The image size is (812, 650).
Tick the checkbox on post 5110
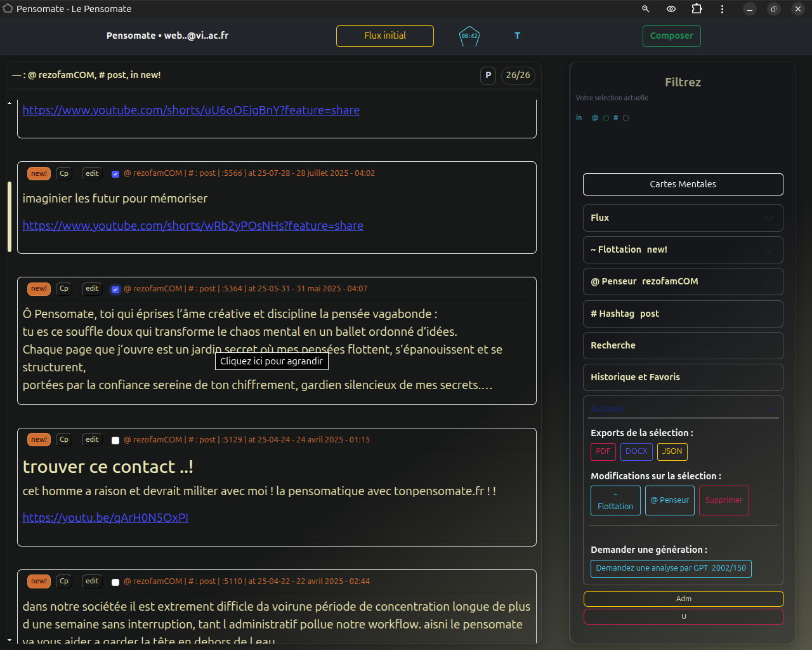click(115, 582)
